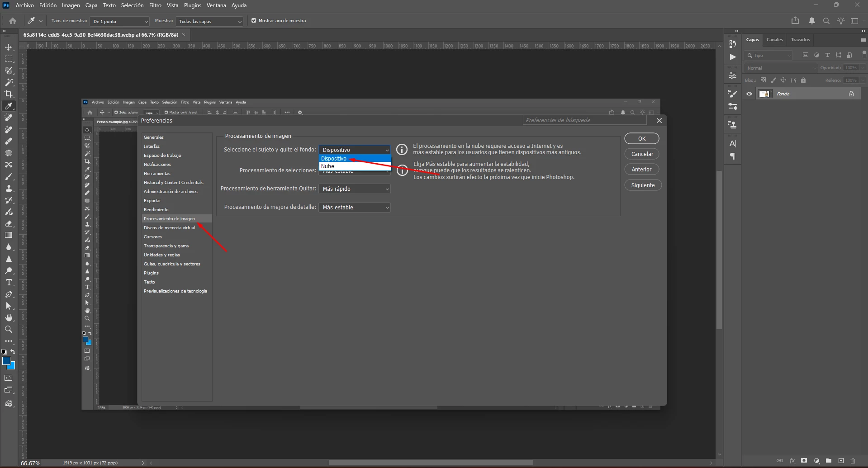The width and height of the screenshot is (868, 468).
Task: Filter Layers panel by type layers
Action: click(x=828, y=55)
